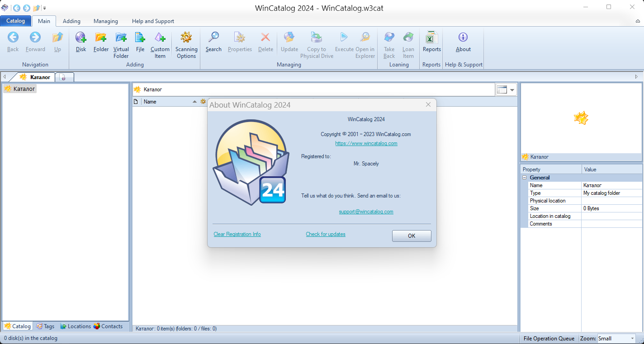The image size is (644, 344).
Task: Open the wincatalog.com website link
Action: click(x=366, y=143)
